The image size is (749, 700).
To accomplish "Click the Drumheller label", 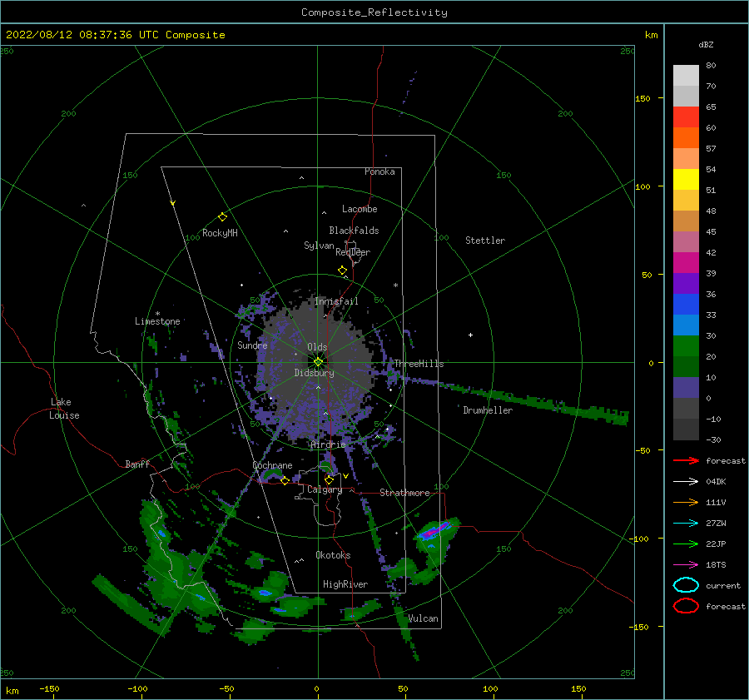I will (x=488, y=410).
